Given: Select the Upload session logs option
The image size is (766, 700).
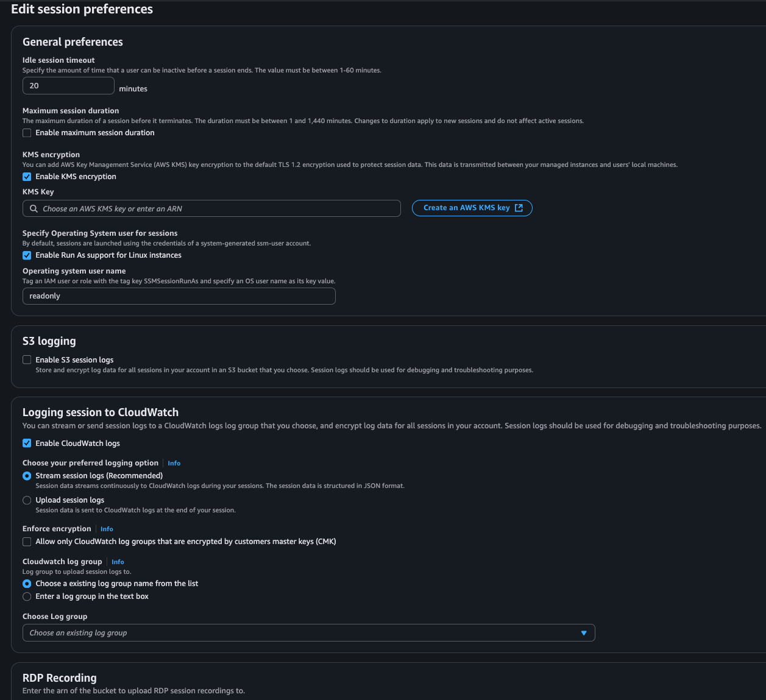Looking at the screenshot, I should [x=27, y=500].
